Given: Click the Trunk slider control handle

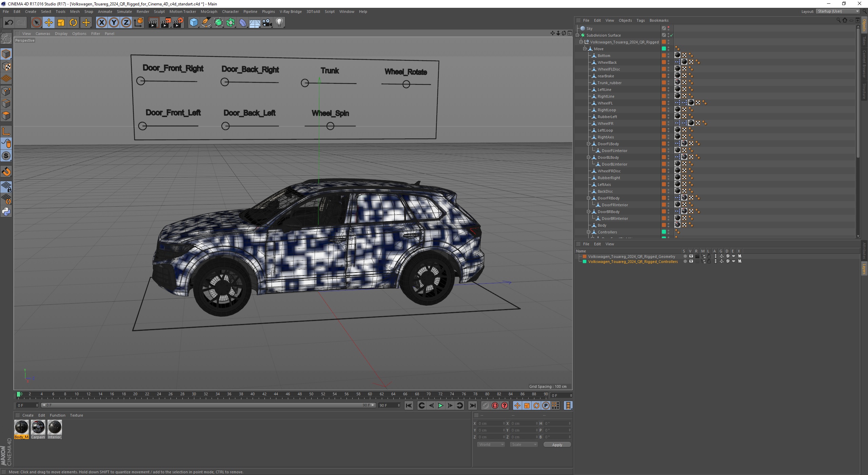Looking at the screenshot, I should click(305, 83).
